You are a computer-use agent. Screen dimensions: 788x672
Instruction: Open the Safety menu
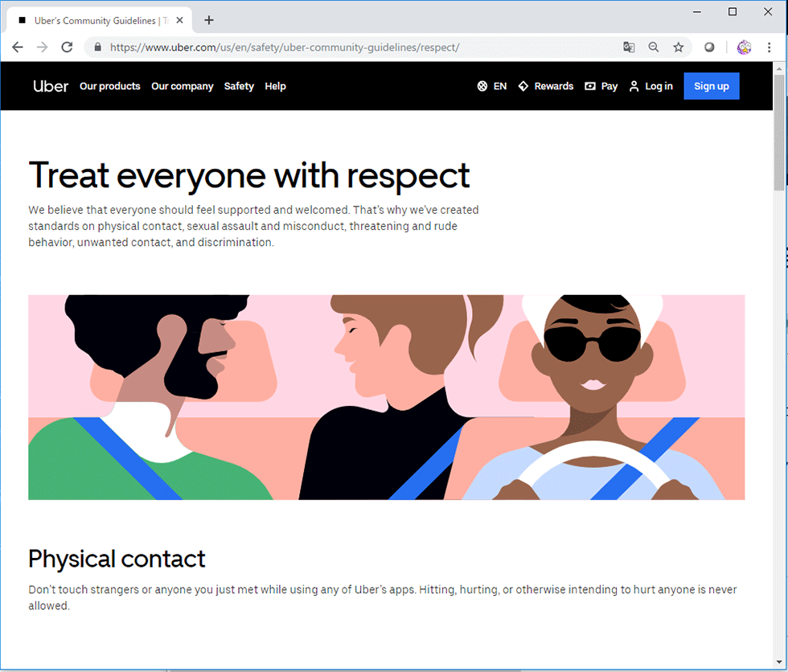pos(239,86)
